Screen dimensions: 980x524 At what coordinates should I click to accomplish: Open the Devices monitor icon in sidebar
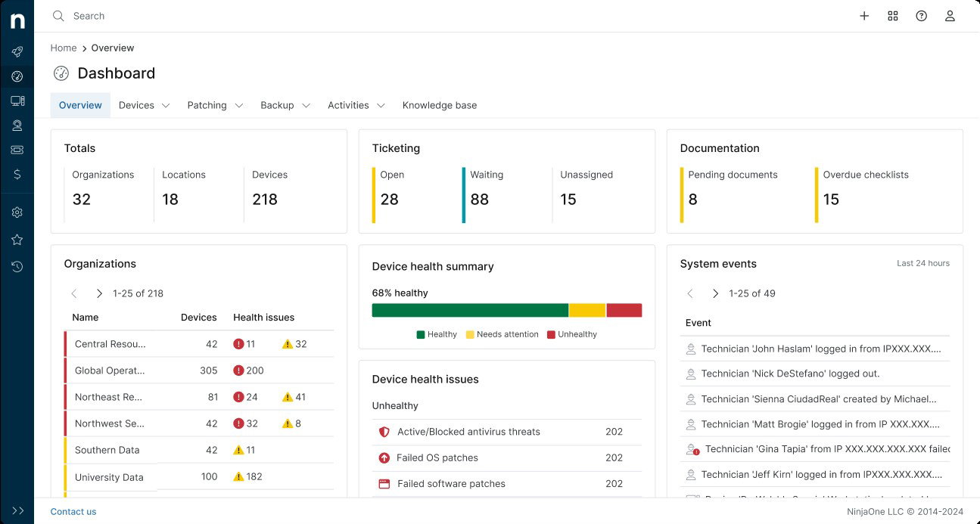click(17, 101)
